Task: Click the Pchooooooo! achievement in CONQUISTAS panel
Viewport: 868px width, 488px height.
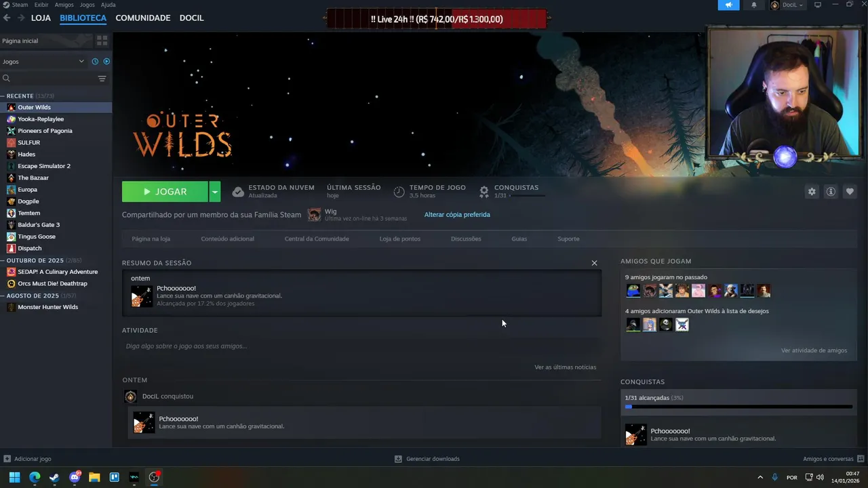Action: [x=738, y=434]
